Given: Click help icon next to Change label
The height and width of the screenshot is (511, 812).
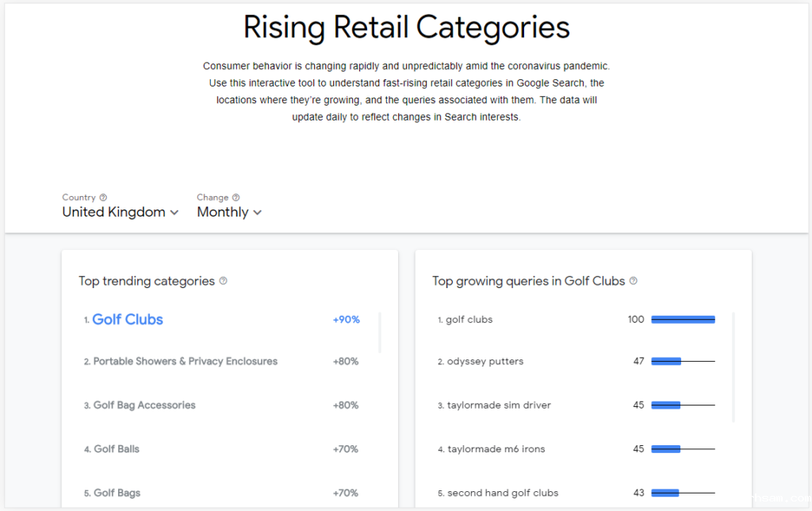Looking at the screenshot, I should click(x=236, y=198).
